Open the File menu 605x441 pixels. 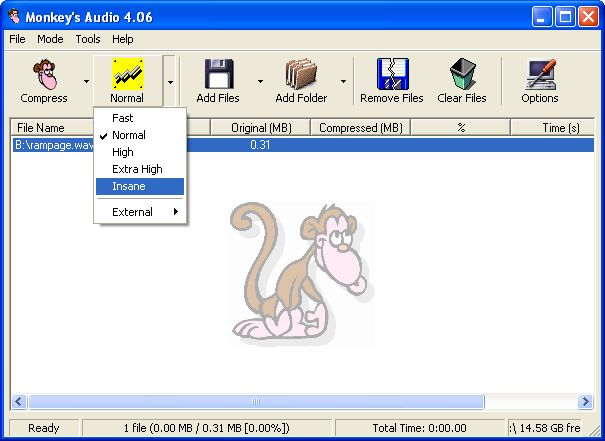coord(17,39)
